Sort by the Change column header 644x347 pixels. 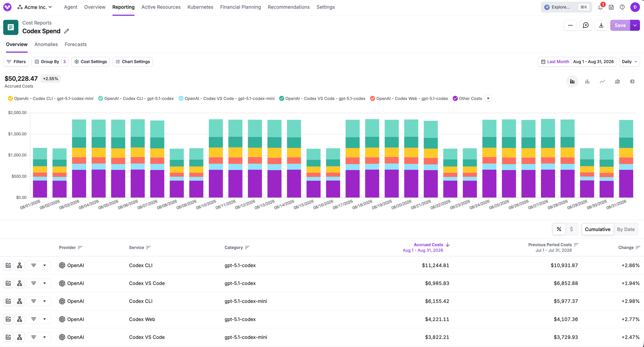point(629,247)
